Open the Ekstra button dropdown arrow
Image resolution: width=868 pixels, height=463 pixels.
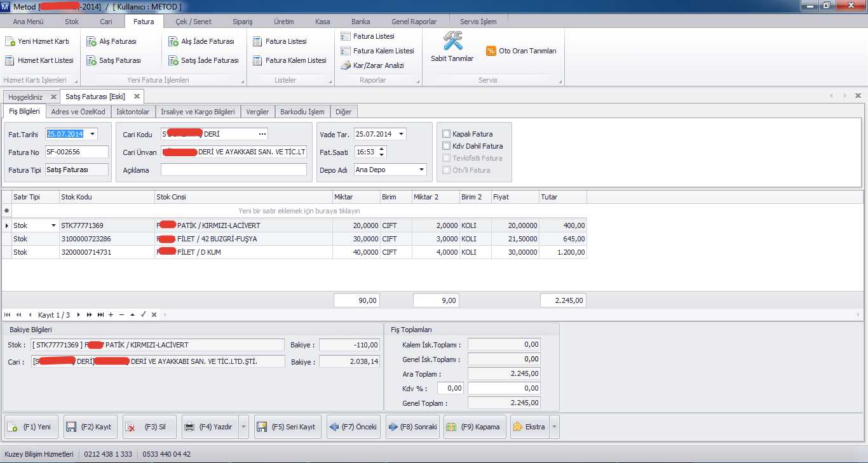click(x=554, y=427)
